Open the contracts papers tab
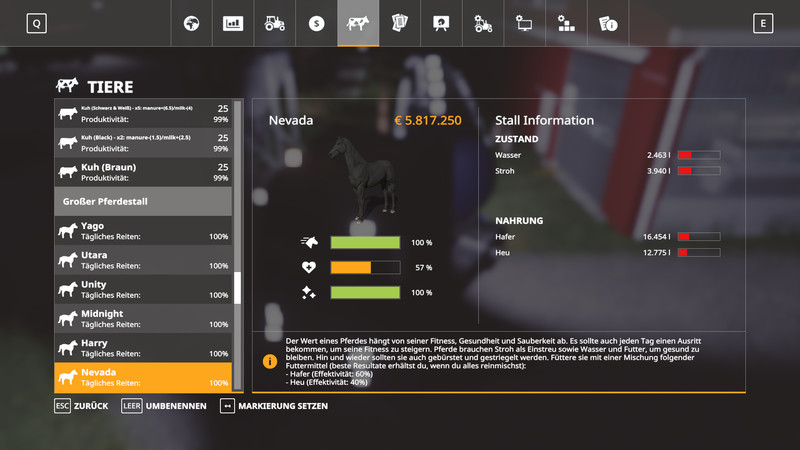 [x=400, y=23]
